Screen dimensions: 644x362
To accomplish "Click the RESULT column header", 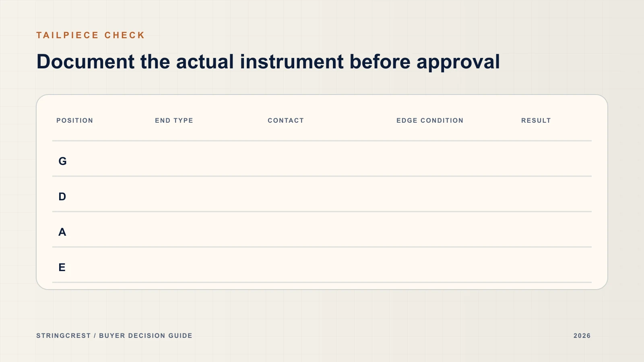I will coord(536,121).
